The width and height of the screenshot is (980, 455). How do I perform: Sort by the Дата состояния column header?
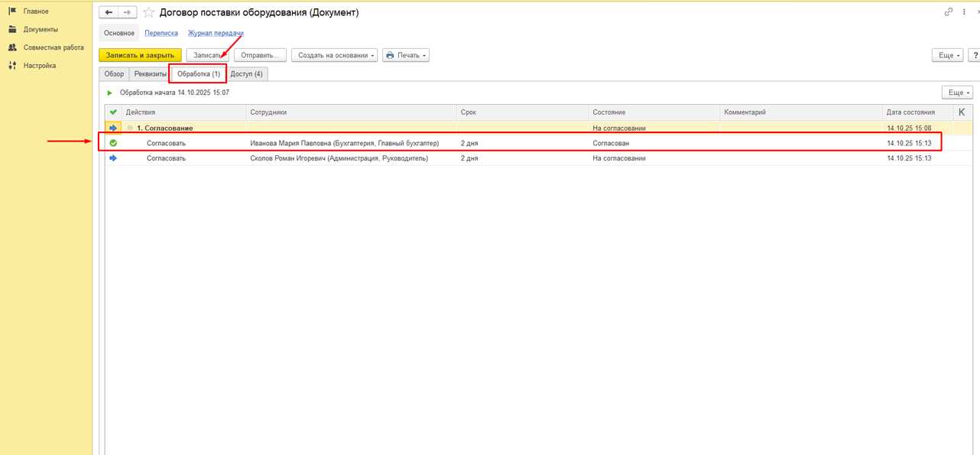point(917,112)
